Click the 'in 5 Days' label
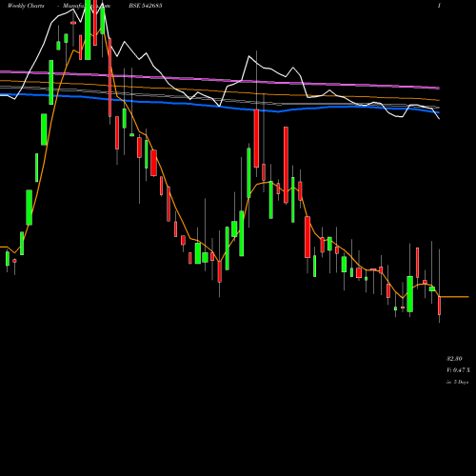This screenshot has width=476, height=476. coord(457,382)
